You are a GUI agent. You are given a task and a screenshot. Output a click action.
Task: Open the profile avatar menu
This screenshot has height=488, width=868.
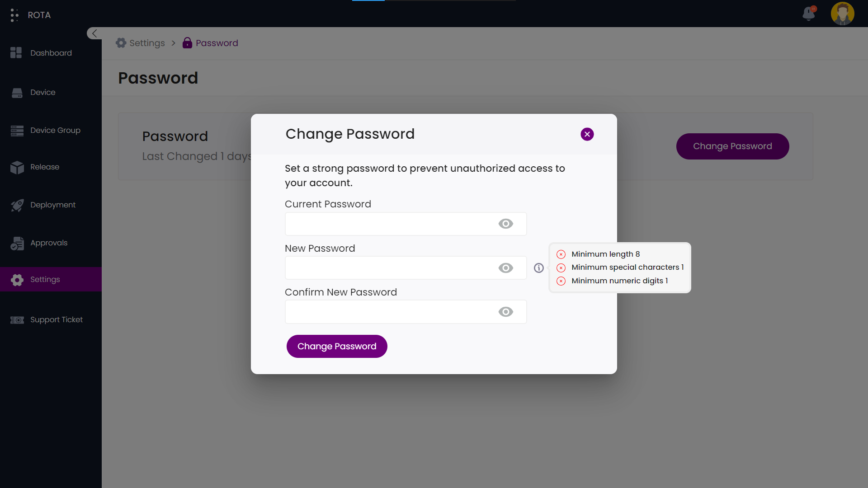click(x=843, y=14)
